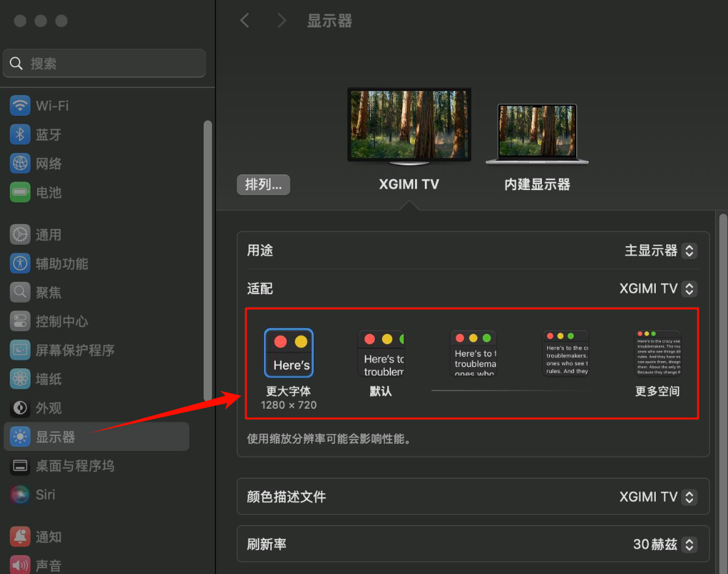Open 通知 (Notifications) settings

(x=52, y=536)
